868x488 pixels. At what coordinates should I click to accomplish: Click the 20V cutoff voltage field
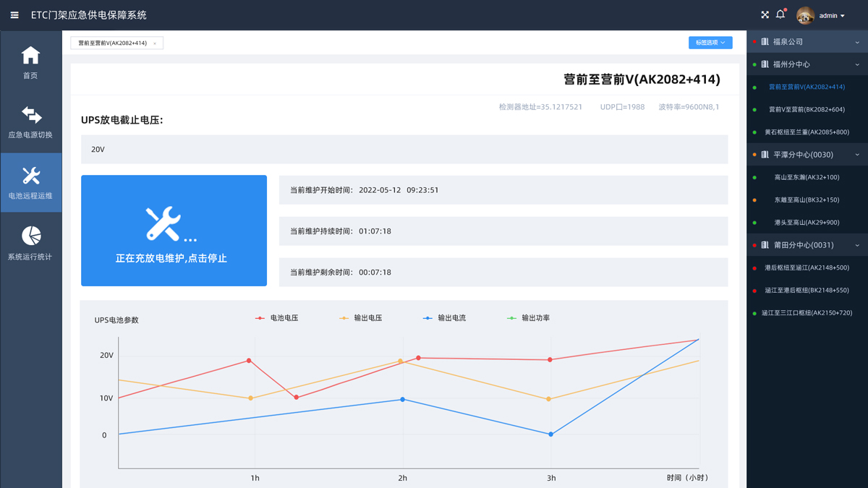(404, 150)
